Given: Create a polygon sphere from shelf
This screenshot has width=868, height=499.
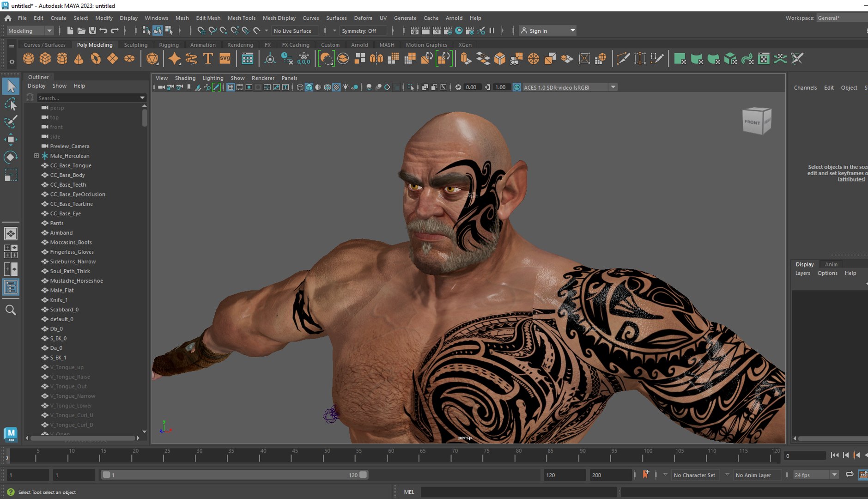Looking at the screenshot, I should 29,59.
